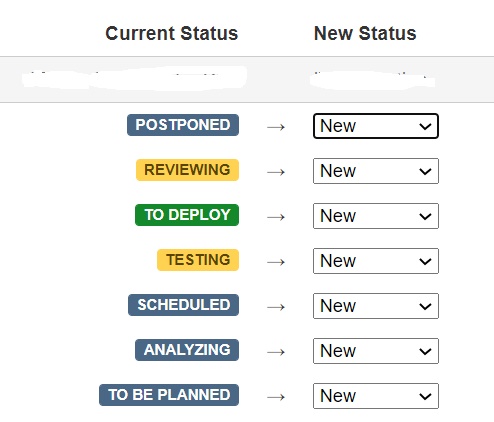
Task: Open the New Status dropdown for TO BE PLANNED
Action: (x=376, y=396)
